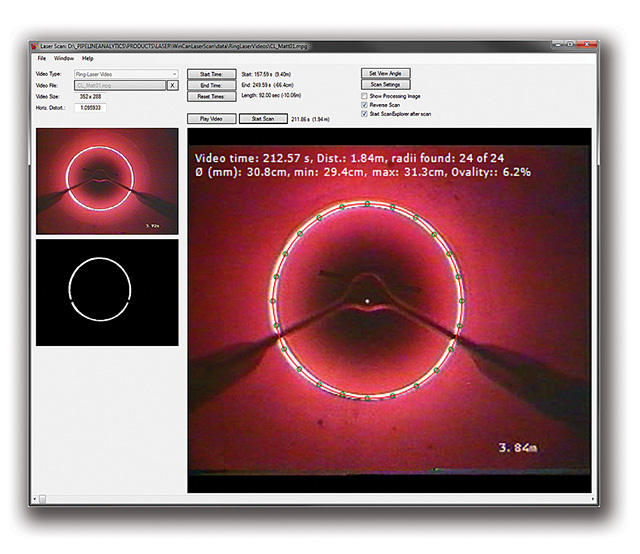Expand the Video Type dropdown
Image resolution: width=640 pixels, height=554 pixels.
pos(127,74)
